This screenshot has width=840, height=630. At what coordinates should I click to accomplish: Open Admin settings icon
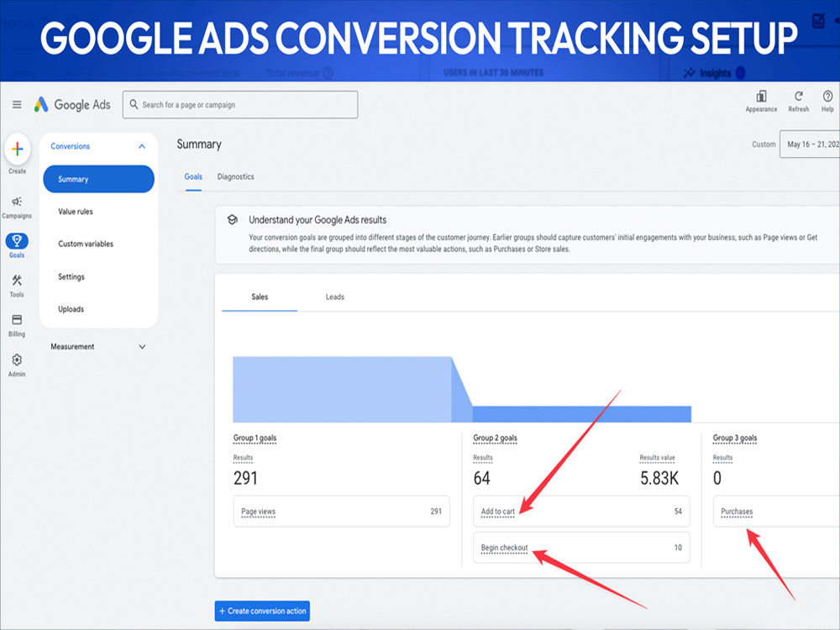click(17, 361)
